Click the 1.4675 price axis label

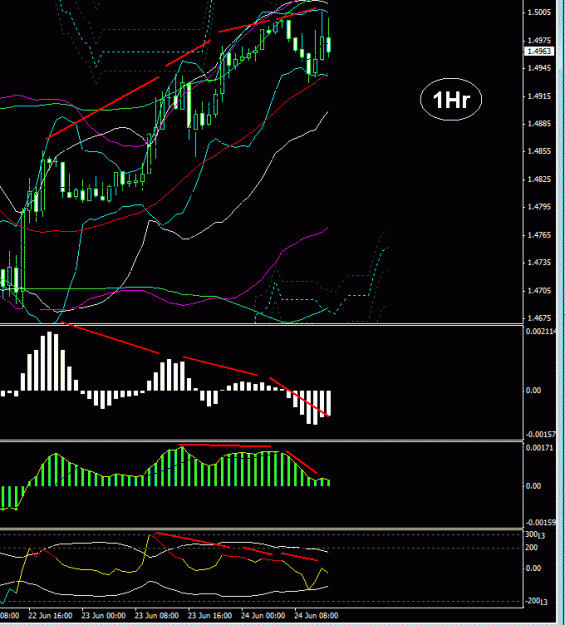539,318
